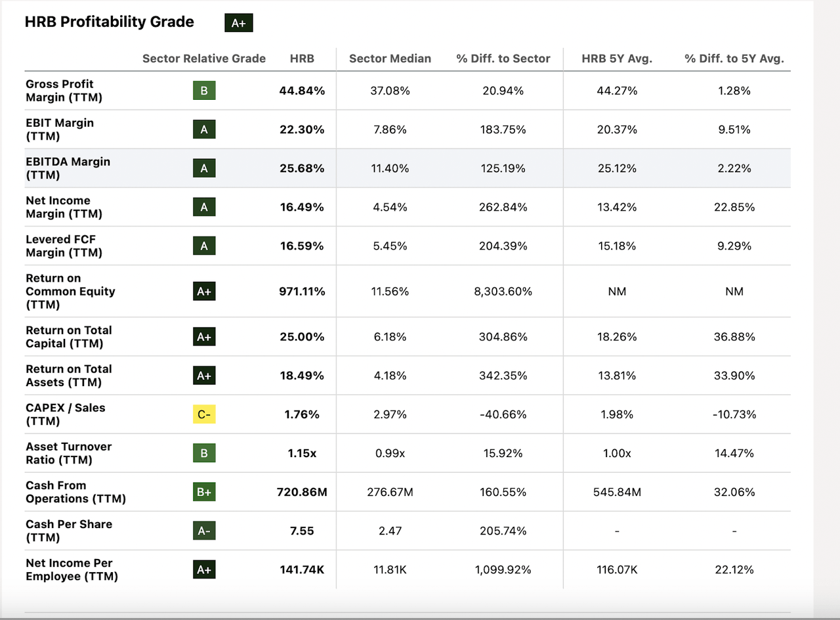Viewport: 840px width, 620px height.
Task: Select the 25.68% EBITDA margin value
Action: (302, 168)
